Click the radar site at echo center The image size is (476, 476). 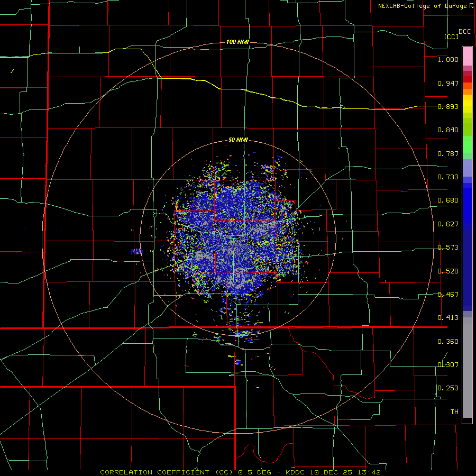(238, 237)
